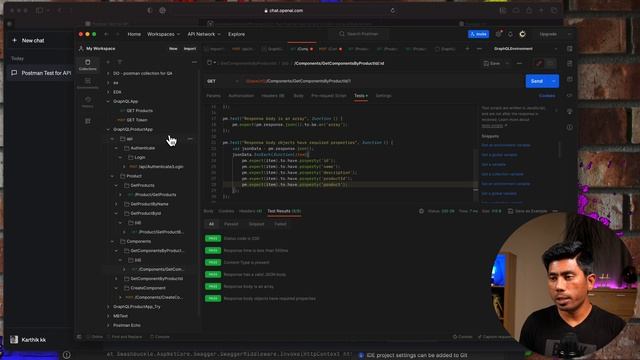Screen dimensions: 640x360
Task: Switch to the Authorization tab
Action: pos(241,96)
